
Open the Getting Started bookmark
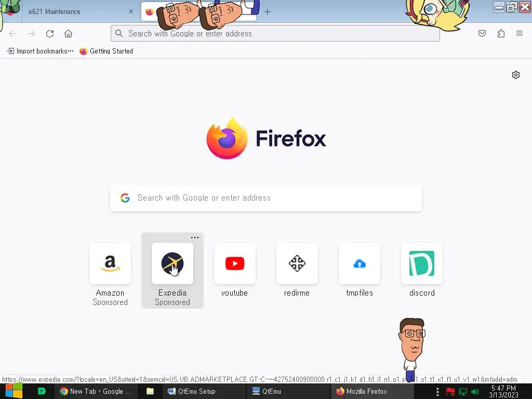[x=106, y=51]
